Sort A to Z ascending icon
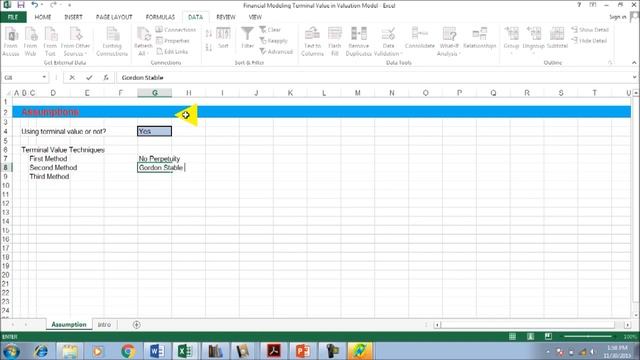Image resolution: width=640 pixels, height=360 pixels. (209, 33)
